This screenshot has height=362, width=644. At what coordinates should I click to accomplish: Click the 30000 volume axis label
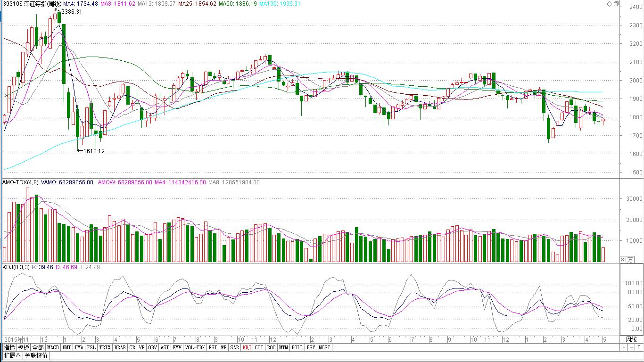coord(634,199)
